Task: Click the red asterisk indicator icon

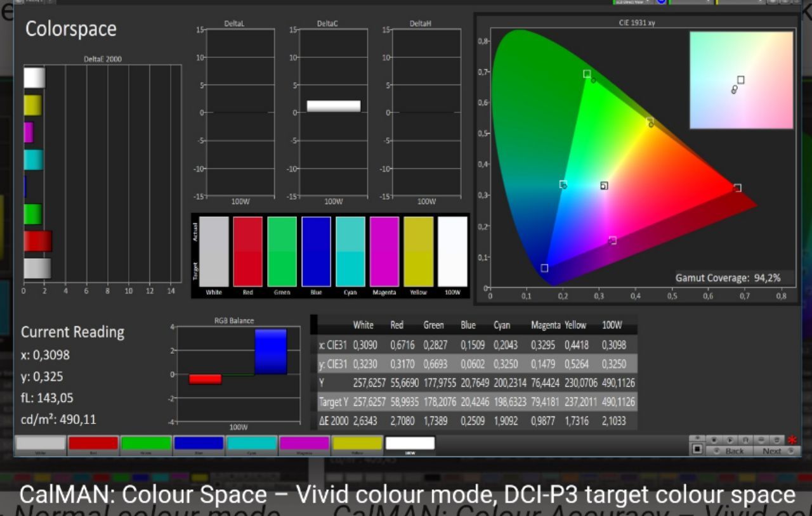Action: (792, 440)
